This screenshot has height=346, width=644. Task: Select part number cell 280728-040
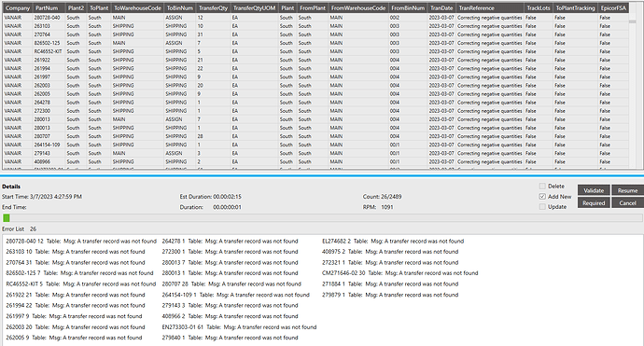coord(49,18)
